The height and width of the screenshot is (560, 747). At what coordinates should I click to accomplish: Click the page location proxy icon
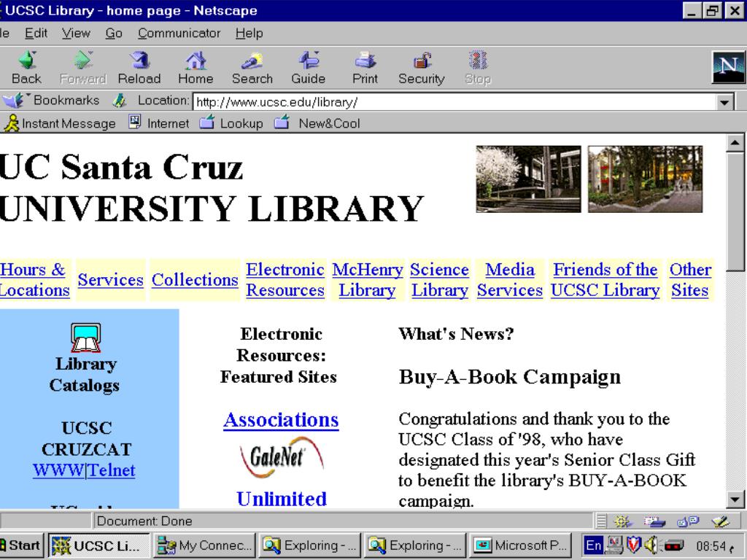[120, 101]
